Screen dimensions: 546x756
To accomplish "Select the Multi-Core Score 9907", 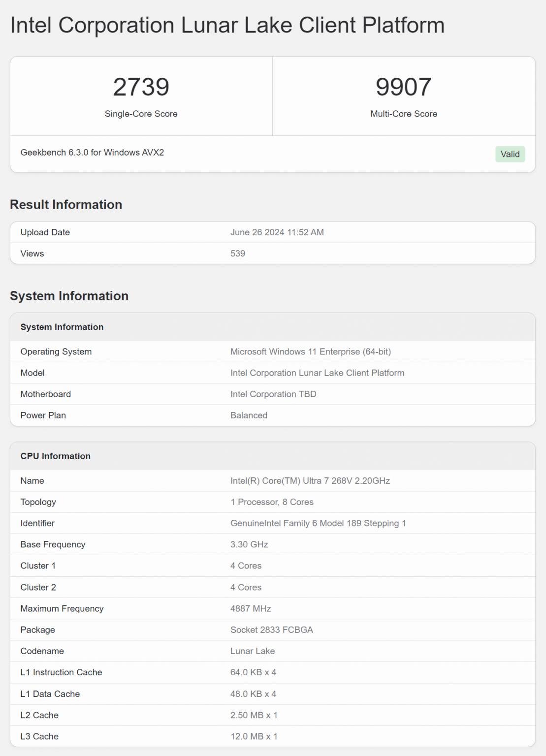I will tap(403, 88).
